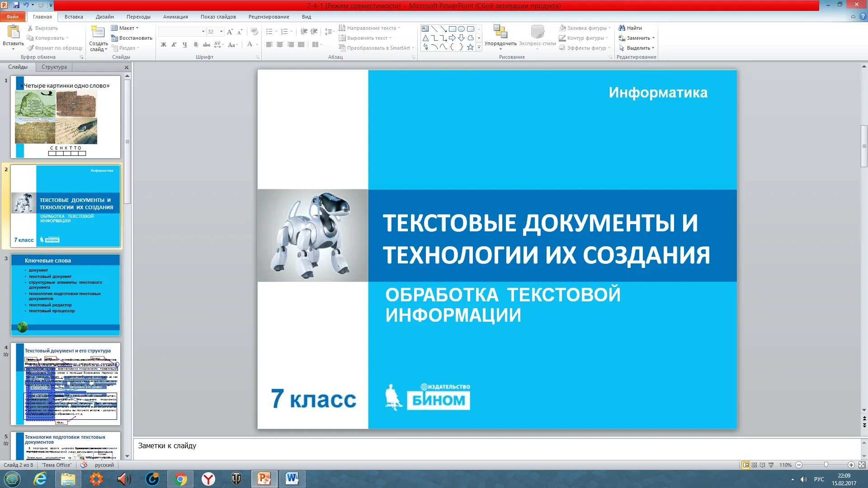Switch to the Структура pane tab

pyautogui.click(x=54, y=67)
